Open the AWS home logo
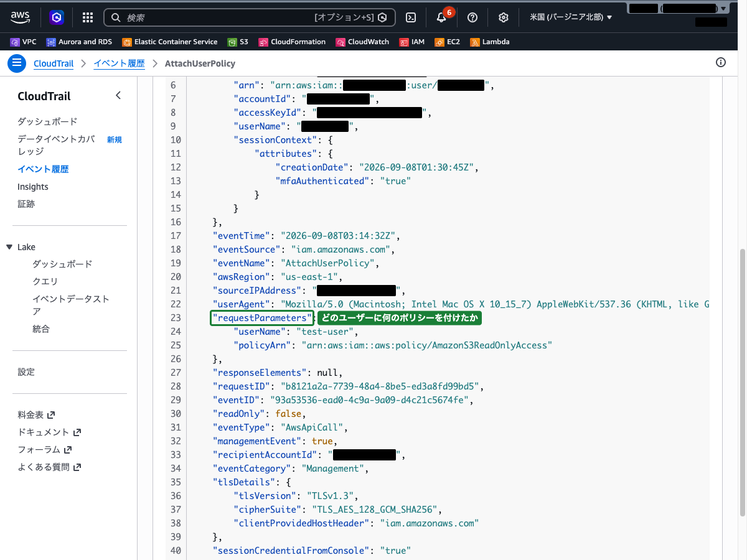This screenshot has height=560, width=747. [20, 17]
